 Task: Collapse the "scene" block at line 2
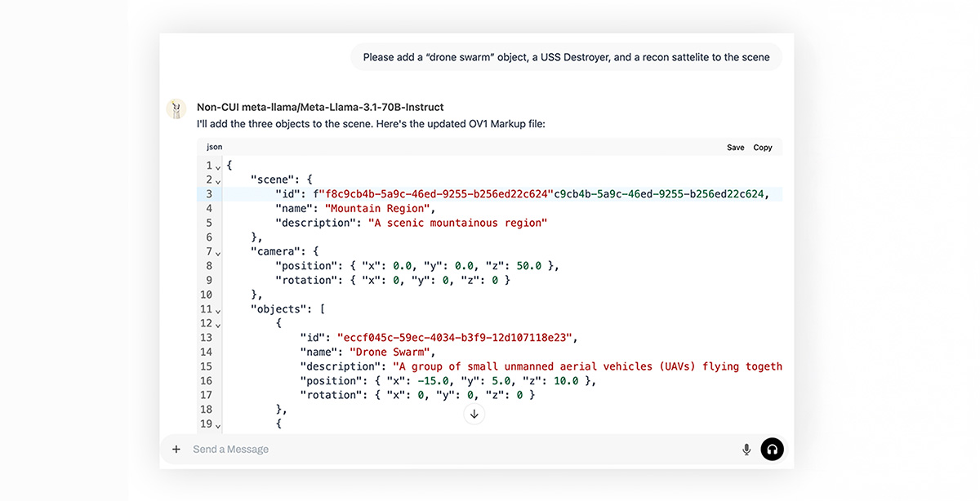click(x=217, y=180)
